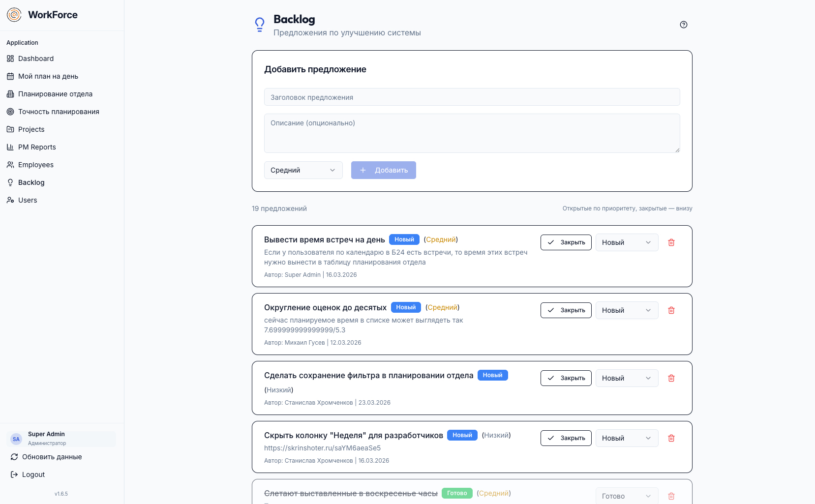The height and width of the screenshot is (504, 815).
Task: Click trash icon for 'Округление оценок до десятых'
Action: point(671,310)
